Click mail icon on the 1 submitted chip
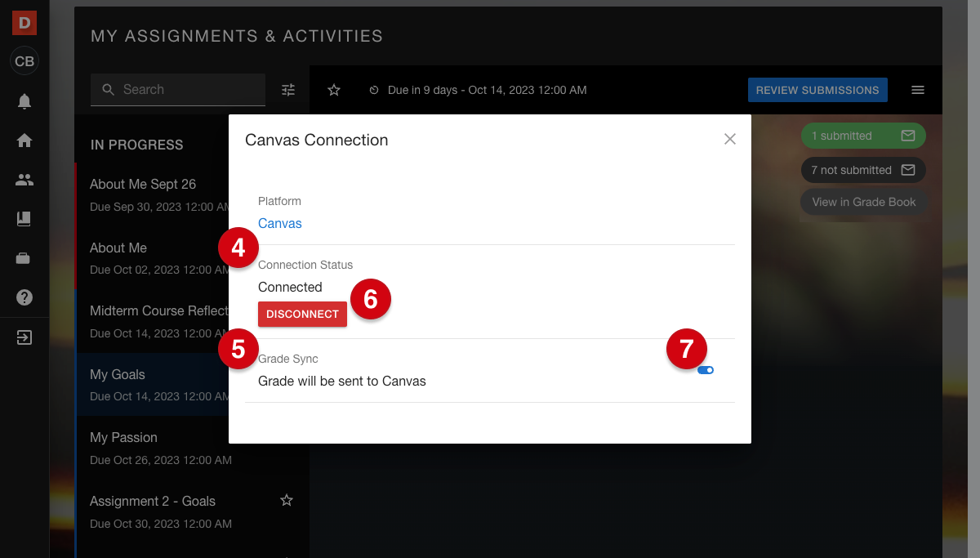This screenshot has width=980, height=558. [x=908, y=136]
